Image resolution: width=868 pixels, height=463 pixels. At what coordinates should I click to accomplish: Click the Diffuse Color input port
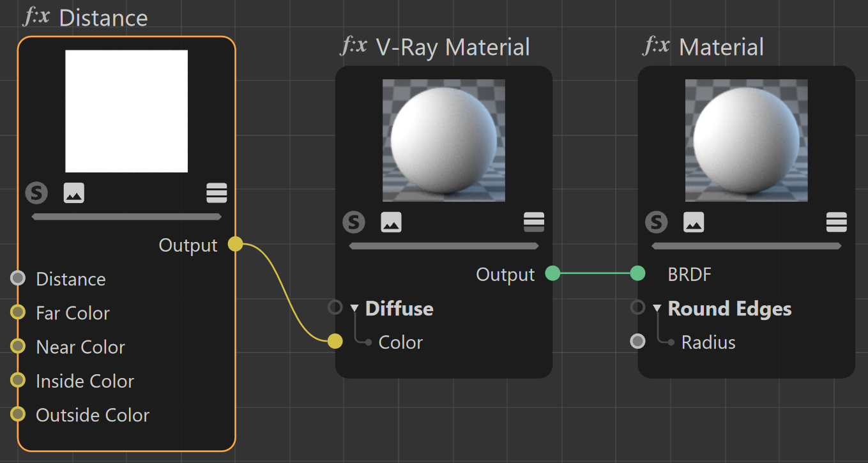pos(335,341)
